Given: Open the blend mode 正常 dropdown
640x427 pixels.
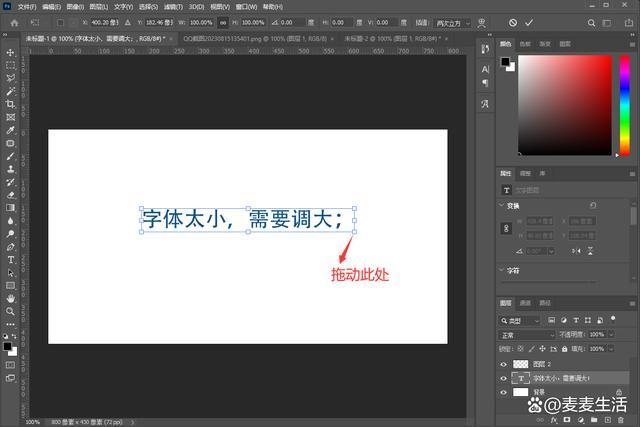Looking at the screenshot, I should pyautogui.click(x=527, y=335).
